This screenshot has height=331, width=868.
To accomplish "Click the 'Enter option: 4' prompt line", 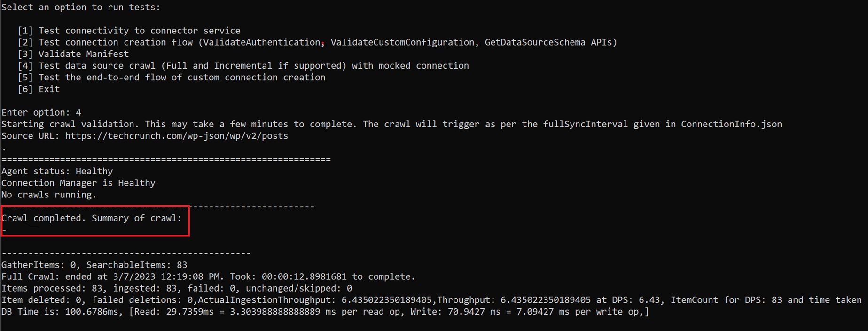I will point(41,112).
